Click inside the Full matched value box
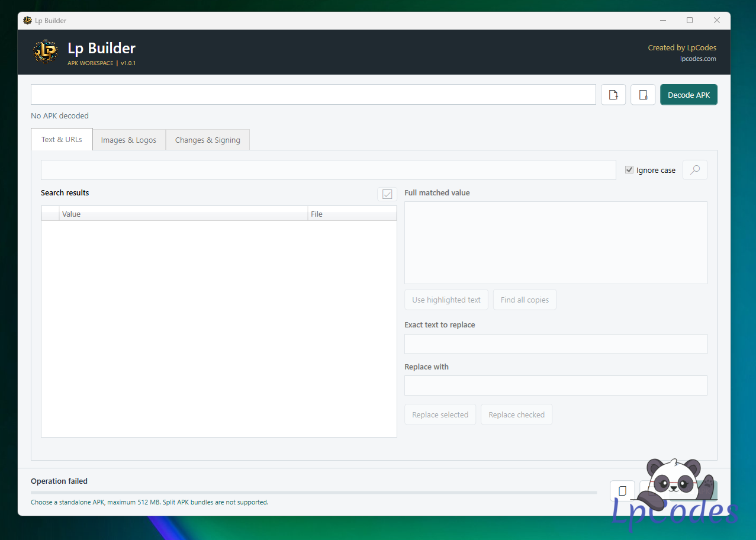Image resolution: width=756 pixels, height=540 pixels. pyautogui.click(x=555, y=243)
